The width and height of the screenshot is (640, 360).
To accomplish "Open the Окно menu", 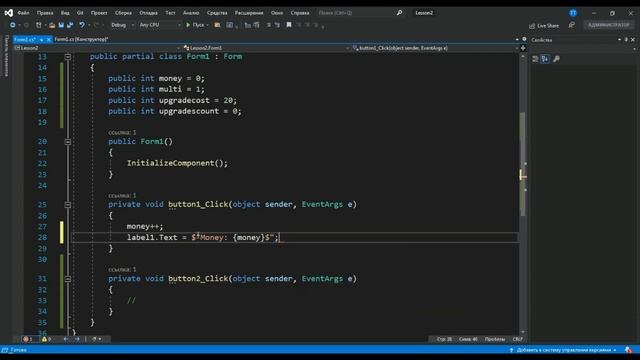I will pyautogui.click(x=277, y=13).
